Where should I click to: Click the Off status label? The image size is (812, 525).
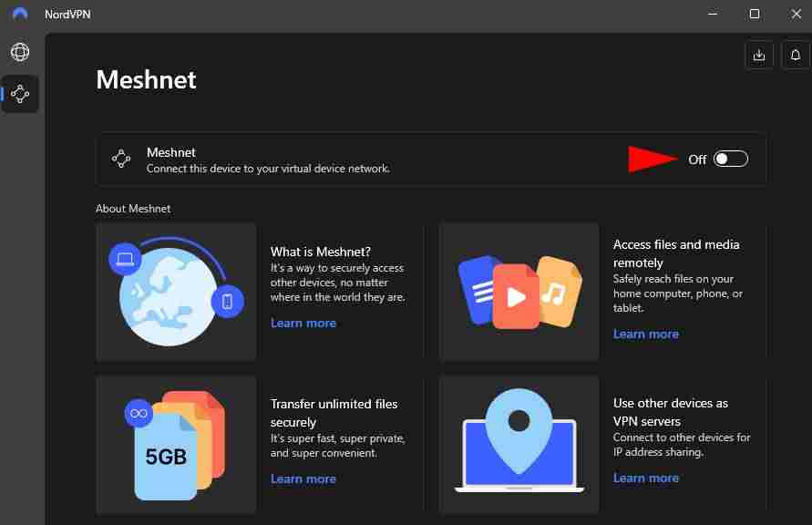[697, 160]
